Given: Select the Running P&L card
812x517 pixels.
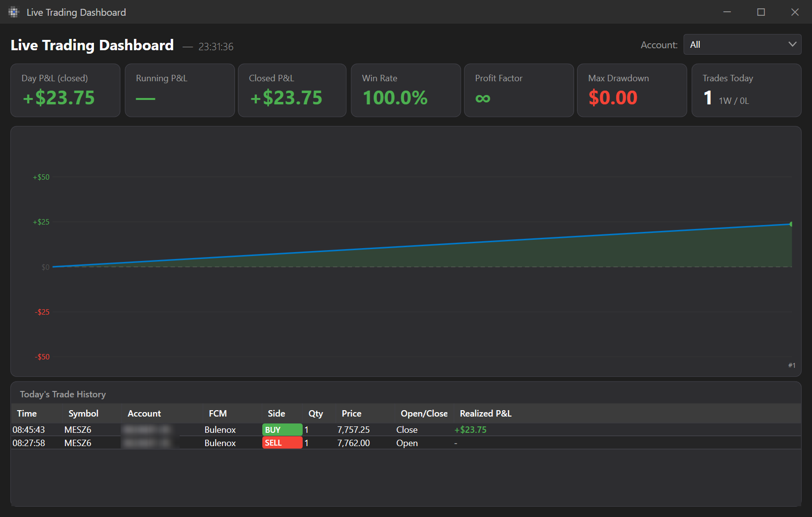Looking at the screenshot, I should pos(180,90).
